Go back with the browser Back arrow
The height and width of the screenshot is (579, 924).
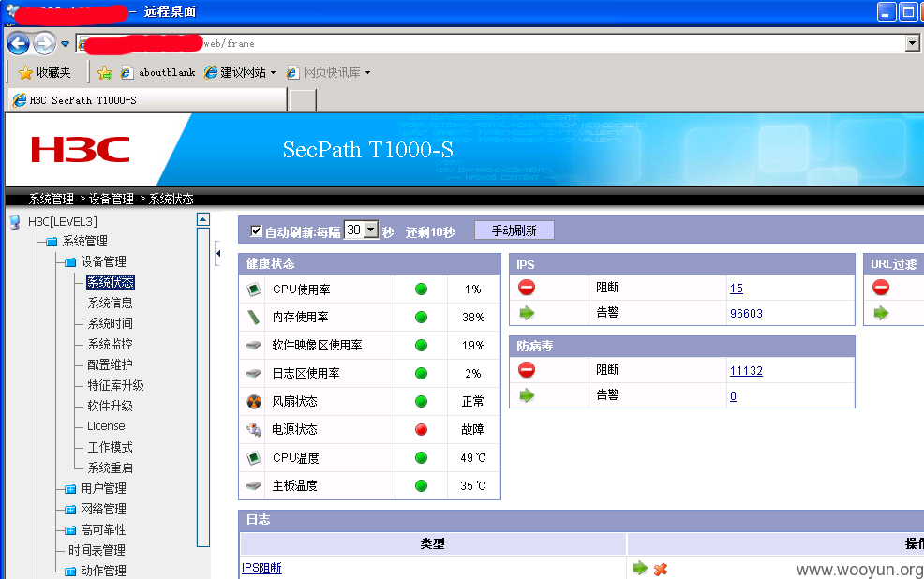click(x=18, y=43)
